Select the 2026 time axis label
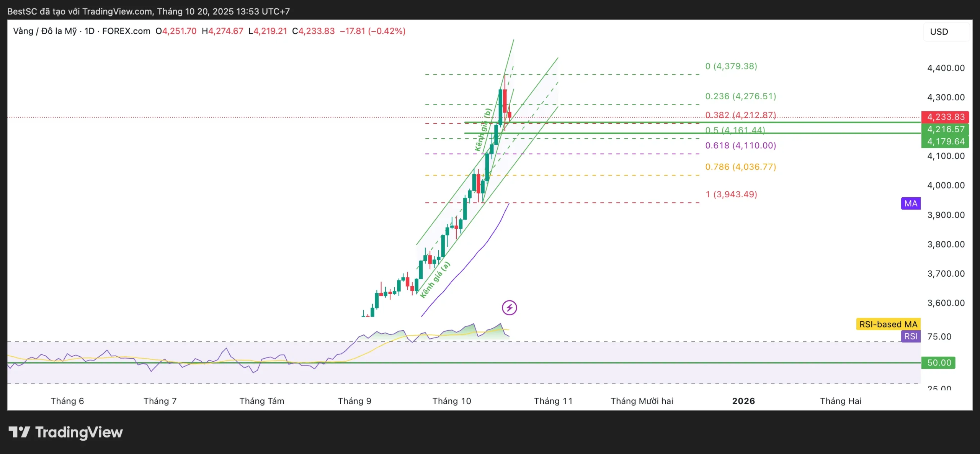This screenshot has height=454, width=980. coord(743,401)
